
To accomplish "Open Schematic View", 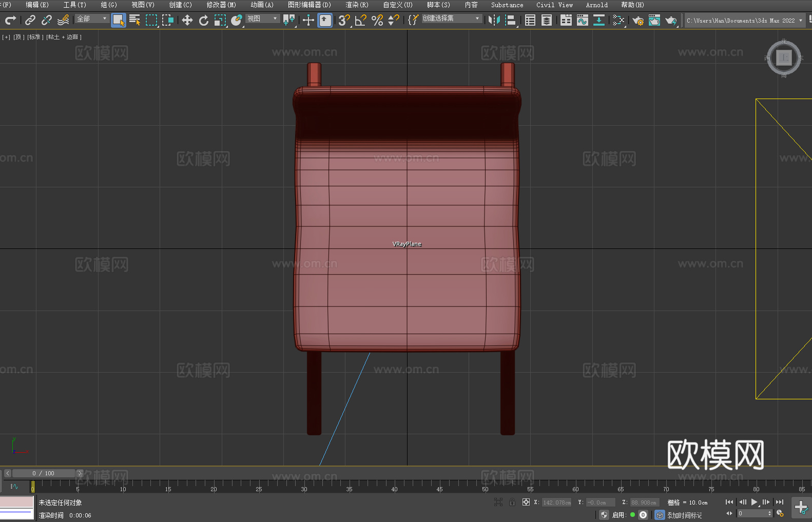I will 618,20.
